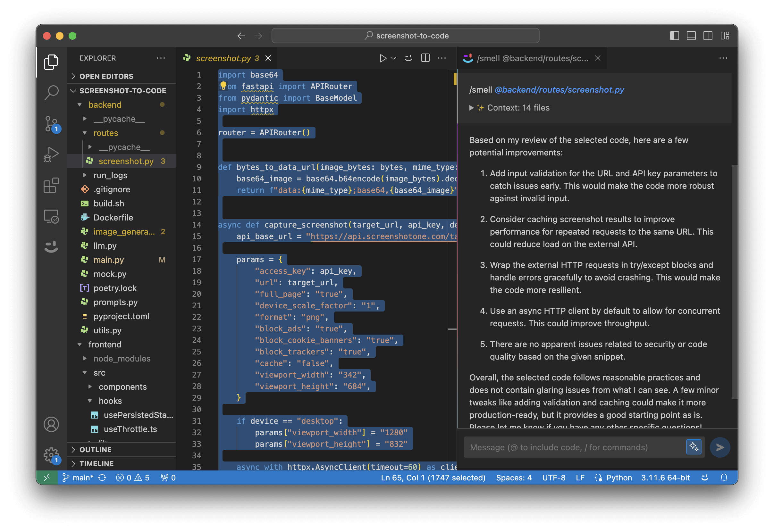Click the lightbulb code action on line 2
This screenshot has width=774, height=532.
click(223, 86)
